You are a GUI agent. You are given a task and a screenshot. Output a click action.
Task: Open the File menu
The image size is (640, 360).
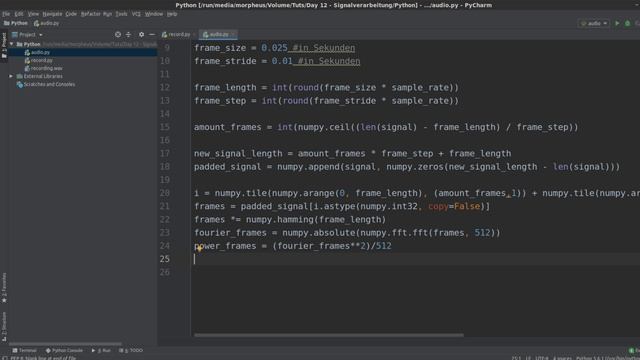click(6, 14)
